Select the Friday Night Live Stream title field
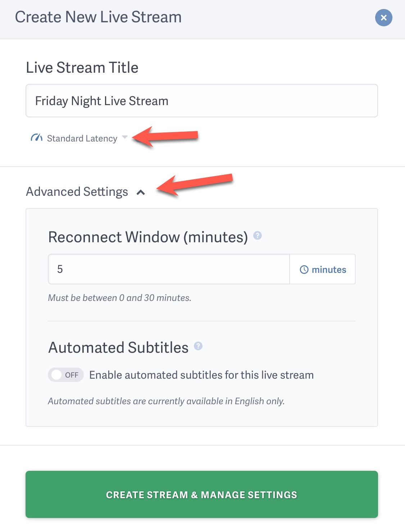 click(x=202, y=101)
